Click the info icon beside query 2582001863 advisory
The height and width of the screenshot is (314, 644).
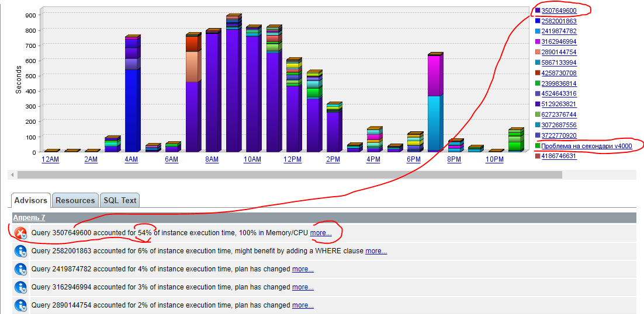(x=20, y=252)
